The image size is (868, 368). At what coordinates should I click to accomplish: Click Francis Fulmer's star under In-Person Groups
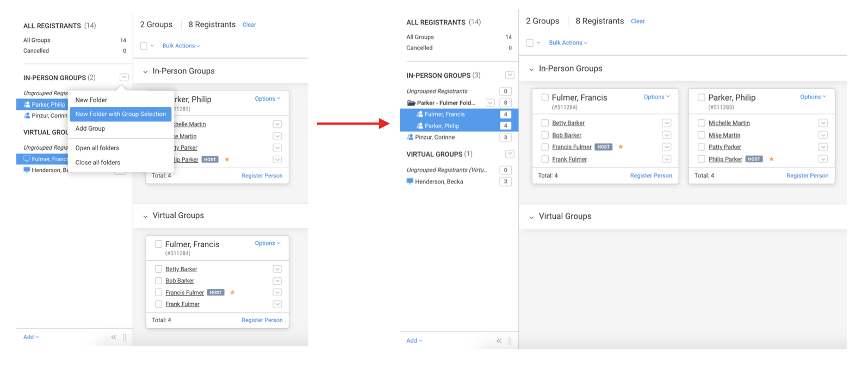(x=621, y=147)
